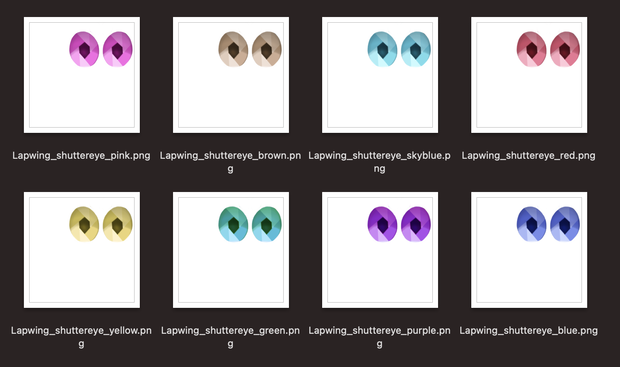Image resolution: width=620 pixels, height=367 pixels.
Task: Click the right teal green eye gem
Action: coord(267,224)
